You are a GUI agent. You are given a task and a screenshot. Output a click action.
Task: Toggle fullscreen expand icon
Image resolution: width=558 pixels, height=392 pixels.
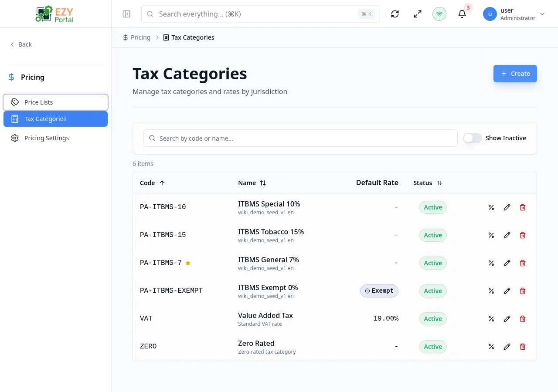(418, 14)
